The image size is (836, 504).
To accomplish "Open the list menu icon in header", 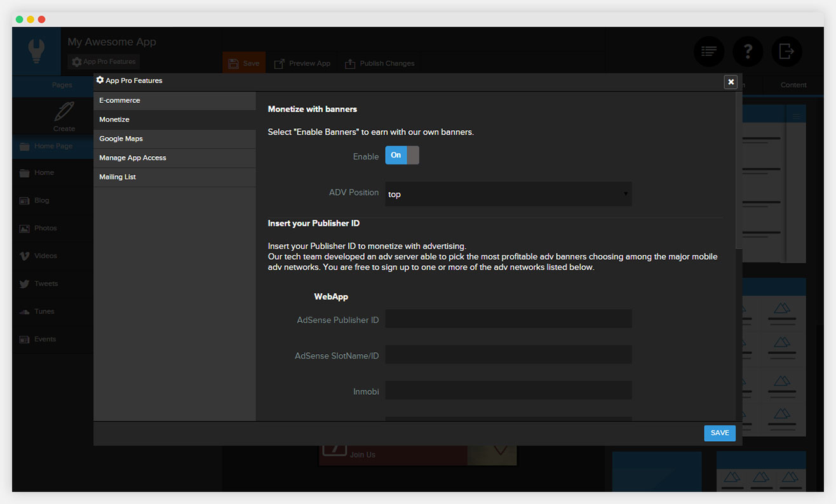I will tap(709, 51).
